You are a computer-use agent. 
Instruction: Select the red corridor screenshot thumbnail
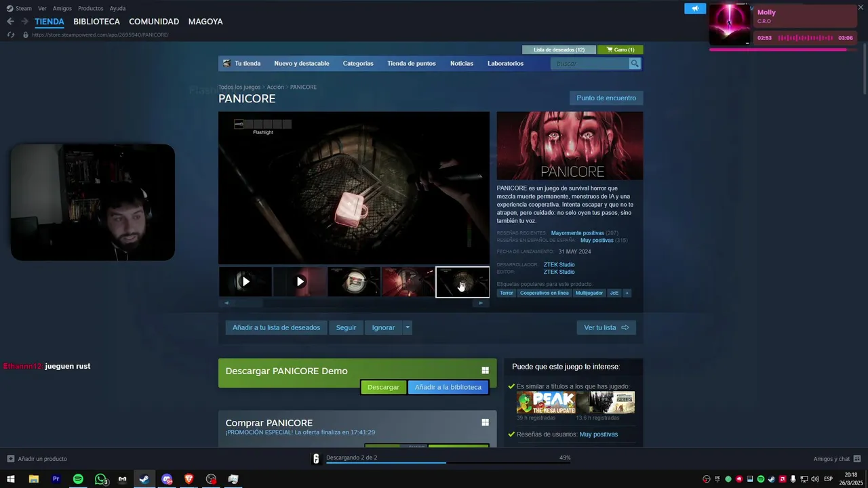point(408,282)
